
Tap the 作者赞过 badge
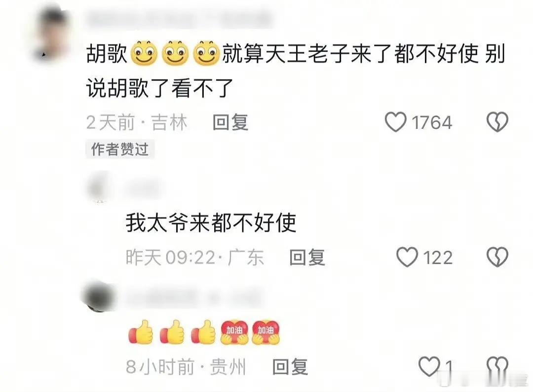click(x=120, y=149)
